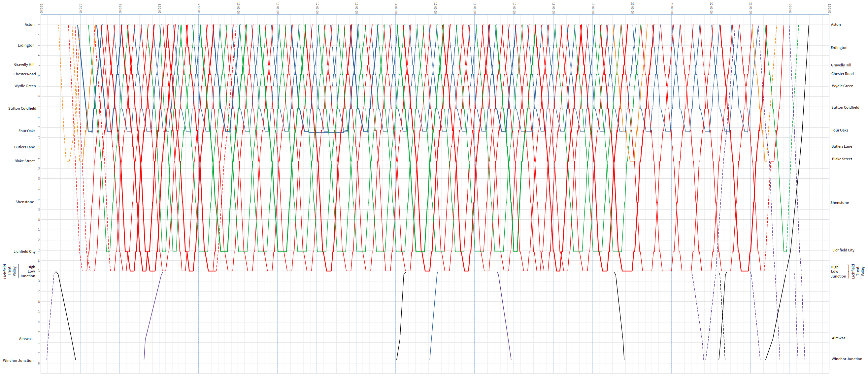
Task: Select the 20:00:00 time marker
Action: [632, 8]
